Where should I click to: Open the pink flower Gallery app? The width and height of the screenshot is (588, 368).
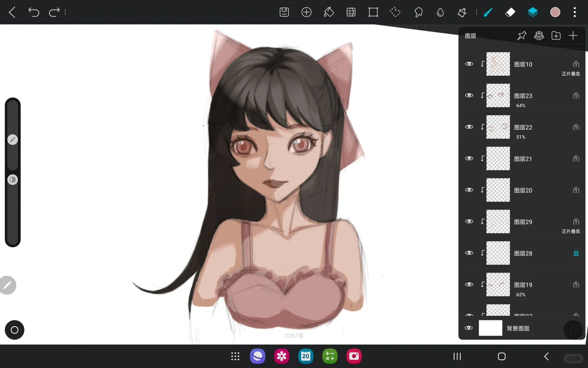(282, 356)
